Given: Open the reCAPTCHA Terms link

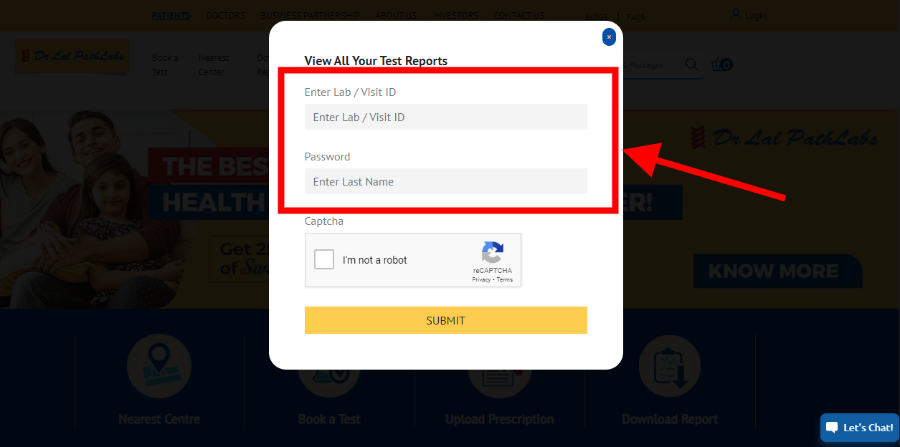Looking at the screenshot, I should (x=505, y=279).
